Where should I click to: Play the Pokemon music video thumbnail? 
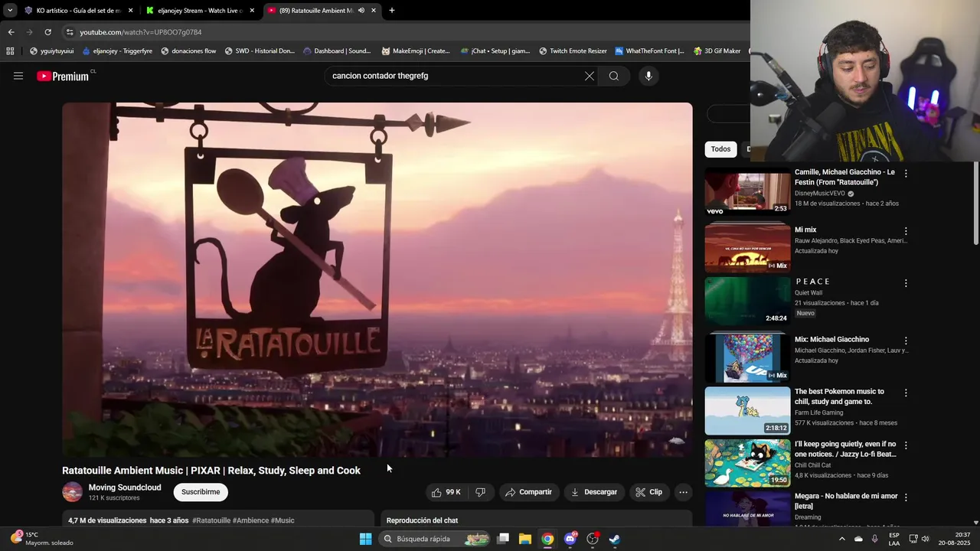[x=747, y=411]
